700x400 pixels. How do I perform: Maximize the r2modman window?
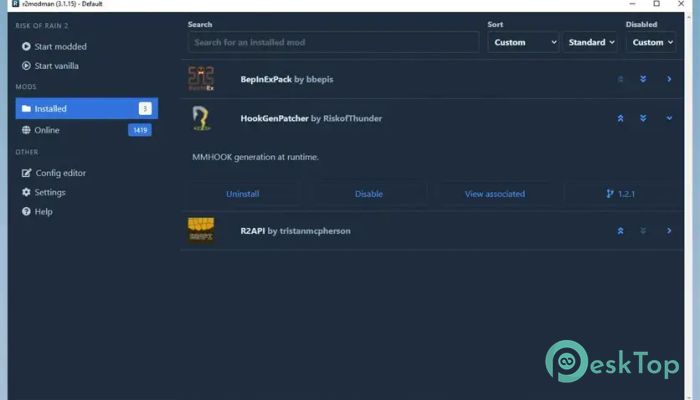656,4
